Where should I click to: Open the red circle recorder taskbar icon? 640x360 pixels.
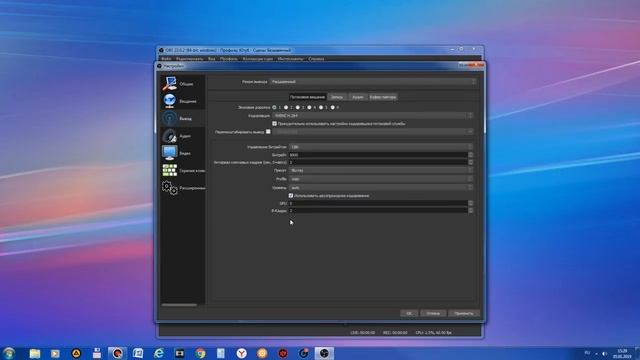click(118, 353)
